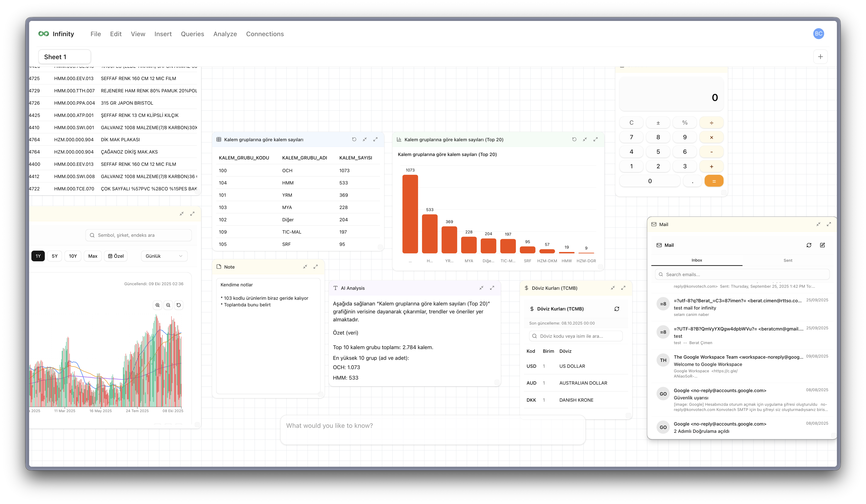Select the Sheet 1 tab

point(65,57)
